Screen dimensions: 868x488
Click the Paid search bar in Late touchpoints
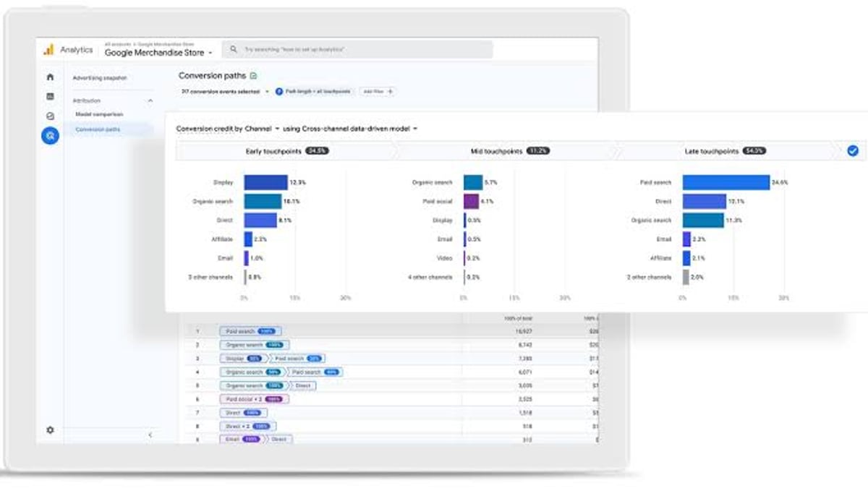726,183
